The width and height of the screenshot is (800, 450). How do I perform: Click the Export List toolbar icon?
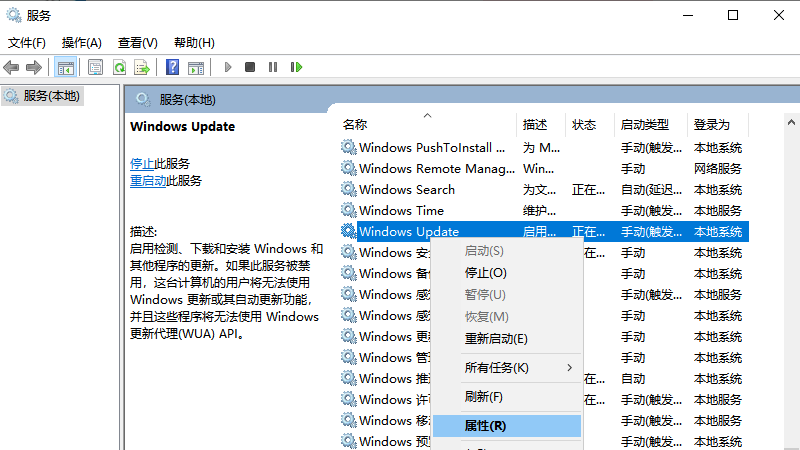click(142, 67)
